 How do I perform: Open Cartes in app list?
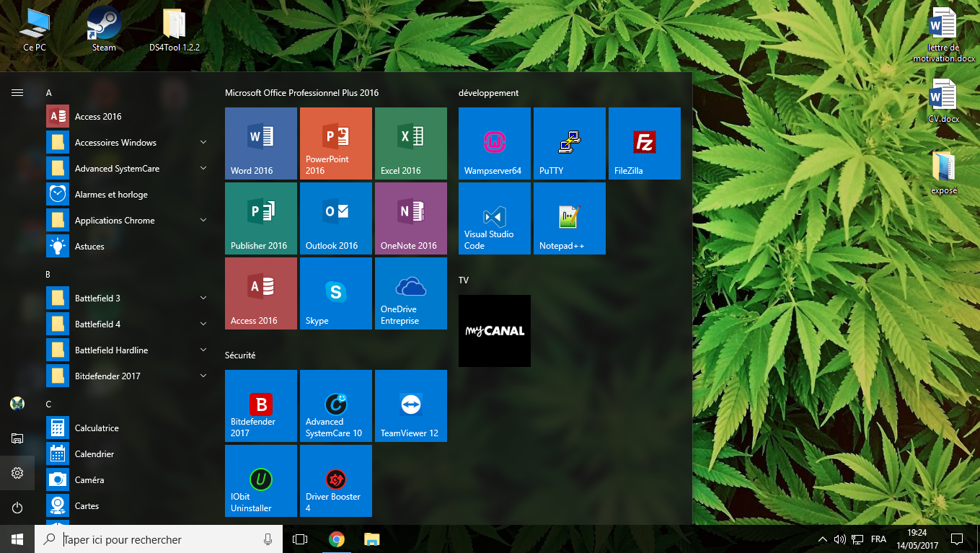click(x=127, y=505)
